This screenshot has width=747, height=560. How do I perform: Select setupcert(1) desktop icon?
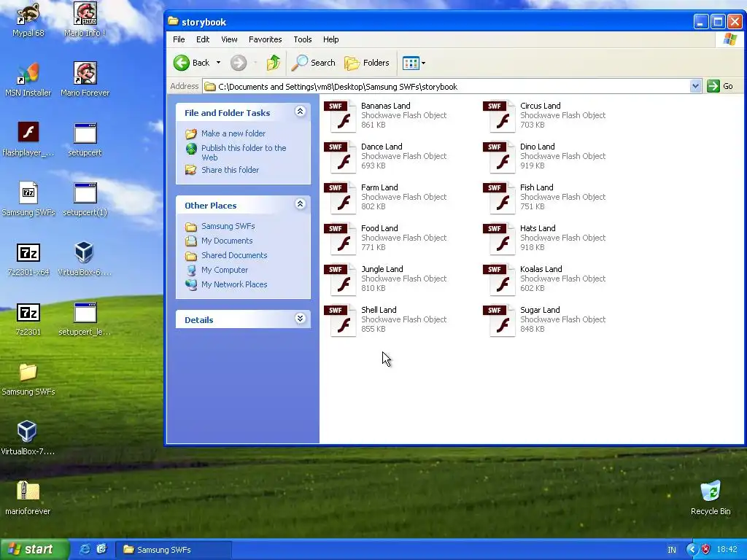click(85, 199)
